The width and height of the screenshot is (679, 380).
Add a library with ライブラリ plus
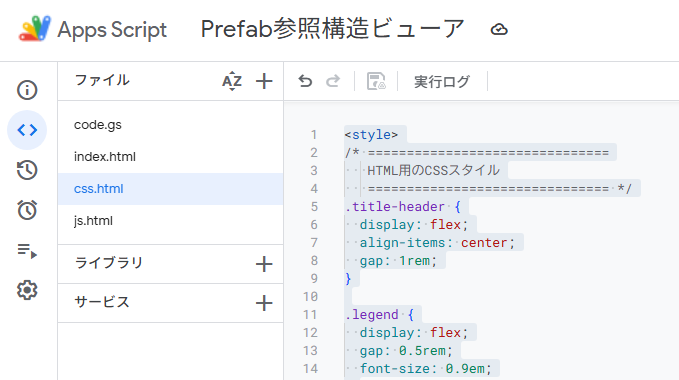coord(264,264)
